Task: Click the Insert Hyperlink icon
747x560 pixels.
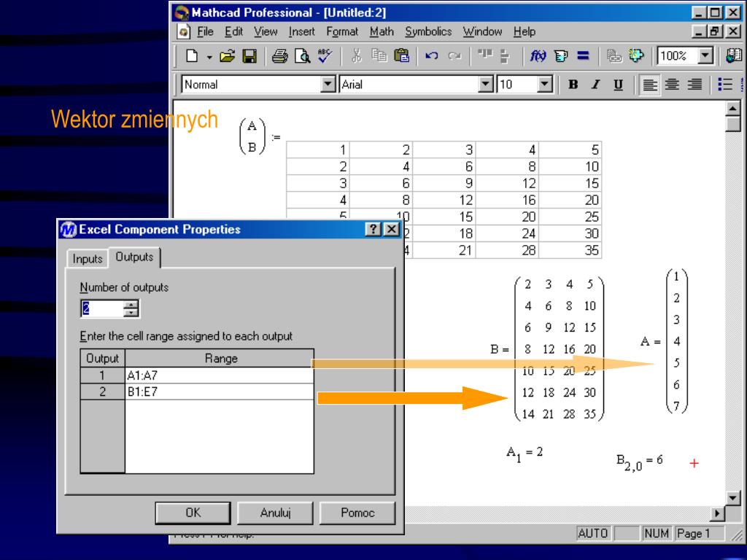Action: click(x=614, y=56)
